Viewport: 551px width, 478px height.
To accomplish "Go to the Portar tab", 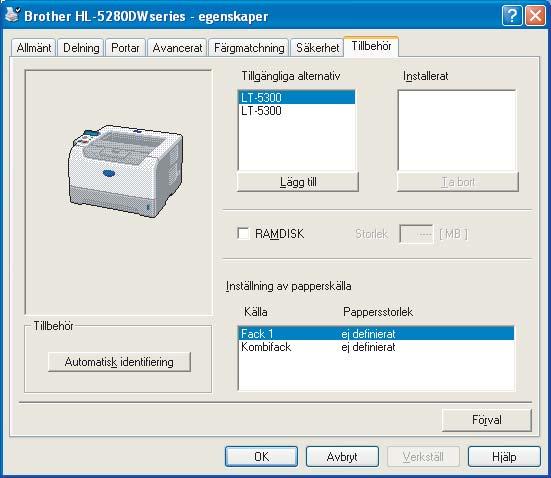I will coord(125,48).
